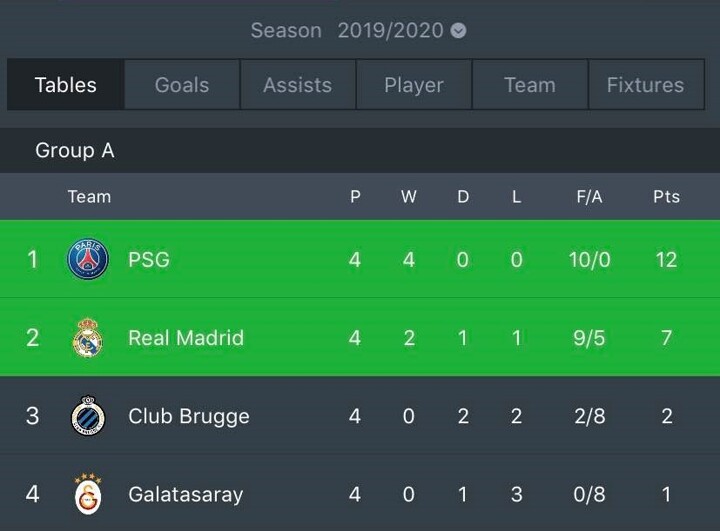720x531 pixels.
Task: Click the Club Brugge crest icon
Action: pyautogui.click(x=88, y=416)
